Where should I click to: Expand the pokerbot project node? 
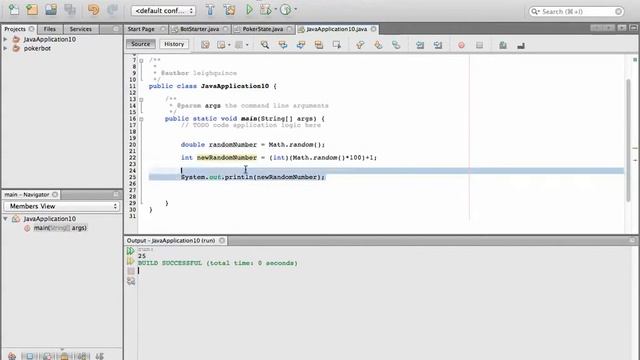point(5,48)
